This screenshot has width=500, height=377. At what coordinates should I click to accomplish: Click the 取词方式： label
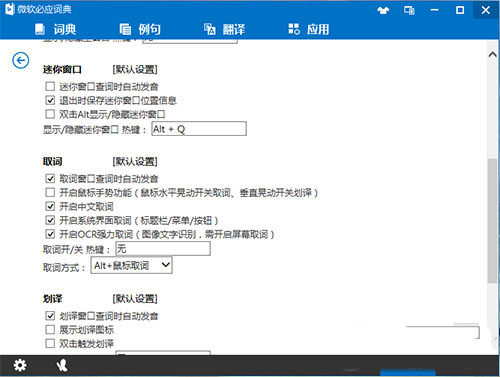64,267
